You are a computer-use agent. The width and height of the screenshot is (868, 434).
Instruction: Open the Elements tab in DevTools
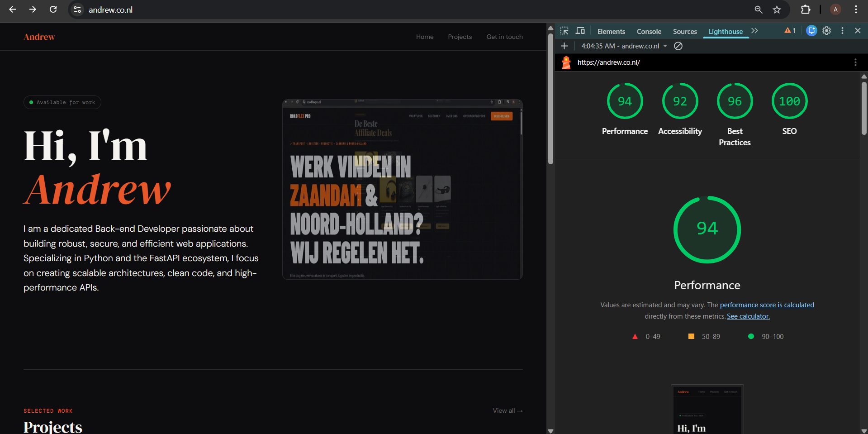point(611,31)
